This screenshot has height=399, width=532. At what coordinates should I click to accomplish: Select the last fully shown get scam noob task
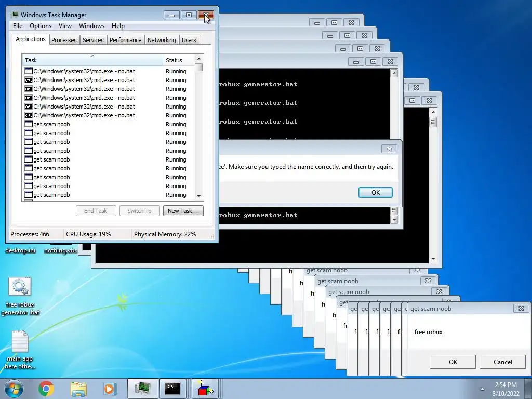pos(109,195)
